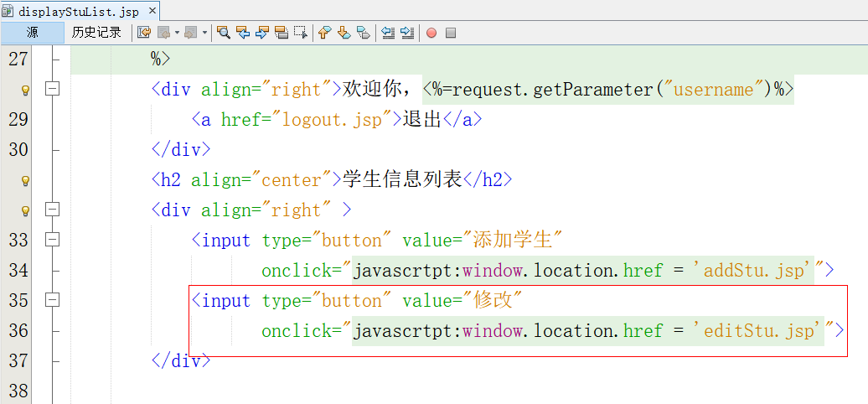Click the "center" align value
This screenshot has height=404, width=868.
pyautogui.click(x=292, y=180)
